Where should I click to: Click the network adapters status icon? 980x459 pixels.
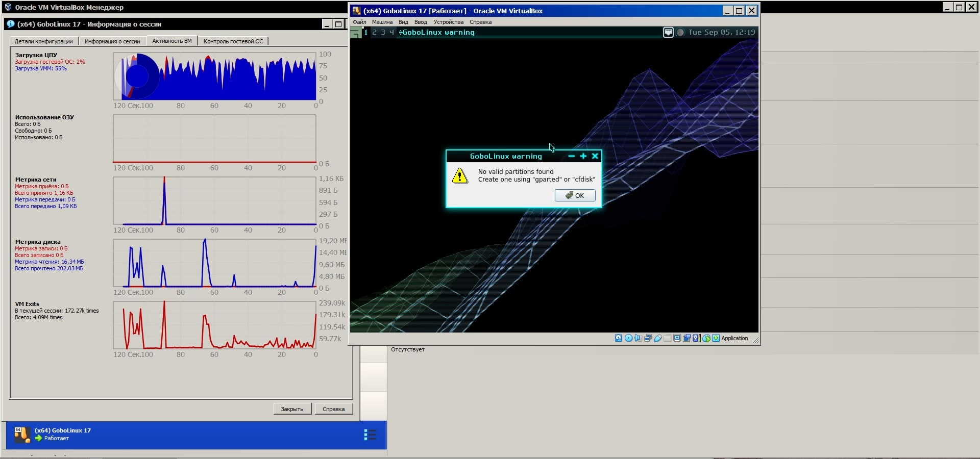pos(648,338)
